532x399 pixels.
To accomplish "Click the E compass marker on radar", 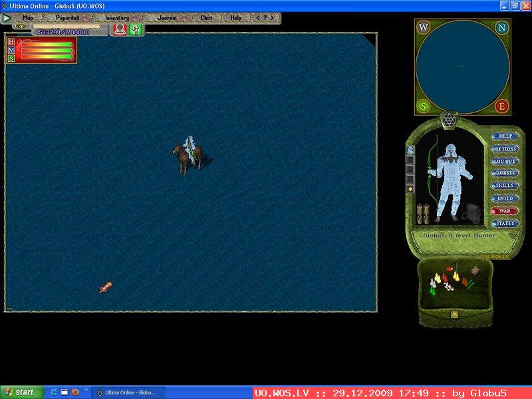I will (x=502, y=106).
